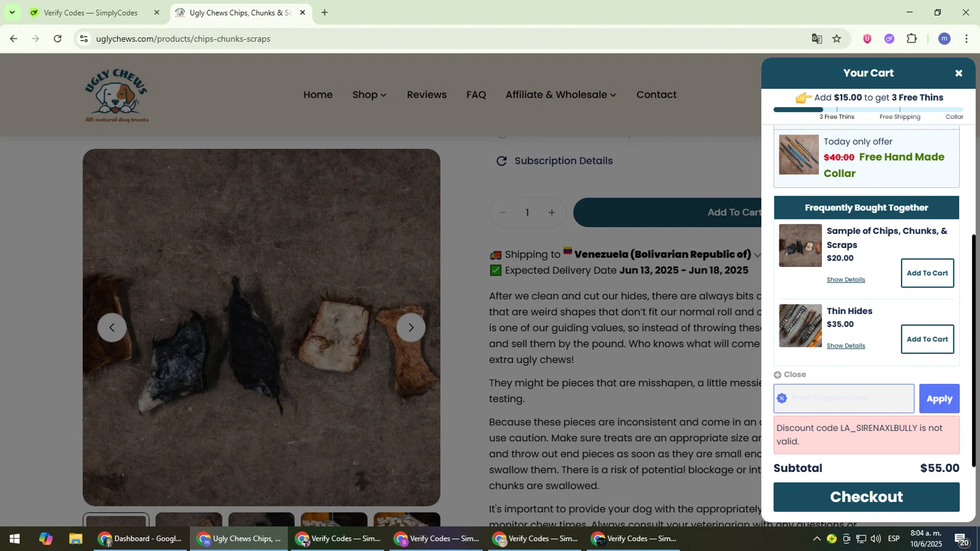980x551 pixels.
Task: Open Subscription Details link
Action: [x=555, y=161]
